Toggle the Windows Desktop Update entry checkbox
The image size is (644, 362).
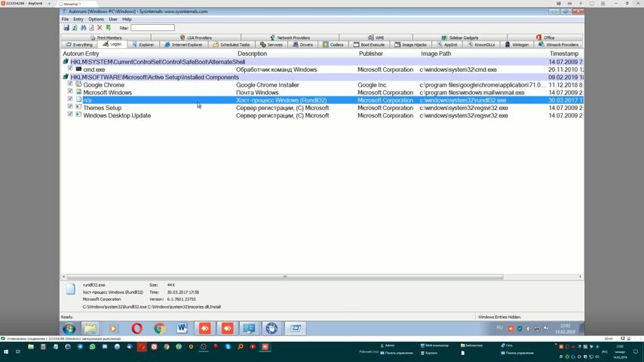click(70, 115)
